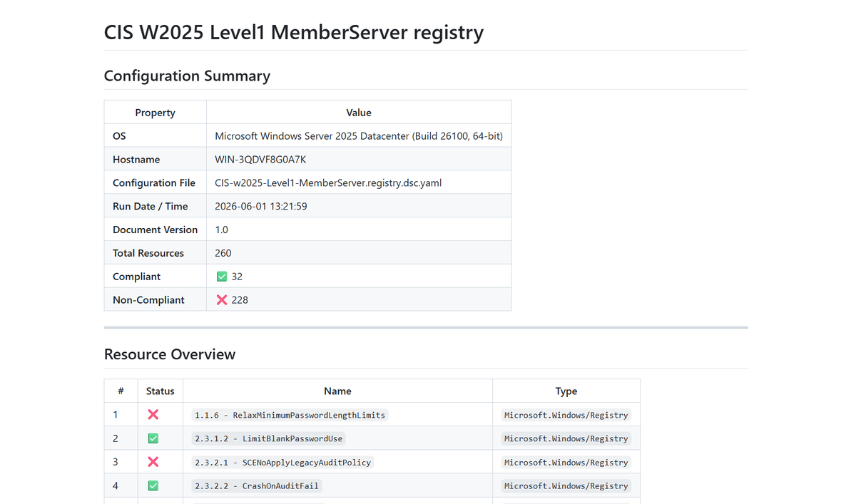This screenshot has height=504, width=856.
Task: Click the green check status for CrashOnAuditFail
Action: 153,485
